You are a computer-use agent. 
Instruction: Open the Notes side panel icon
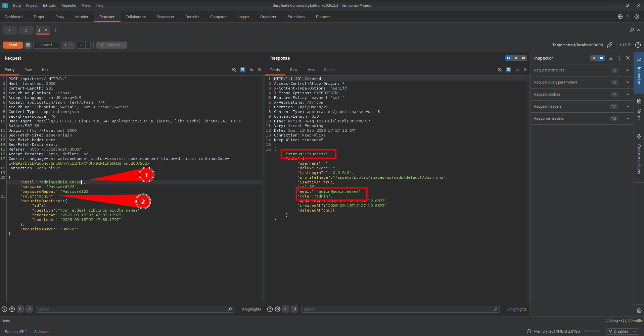pyautogui.click(x=639, y=110)
